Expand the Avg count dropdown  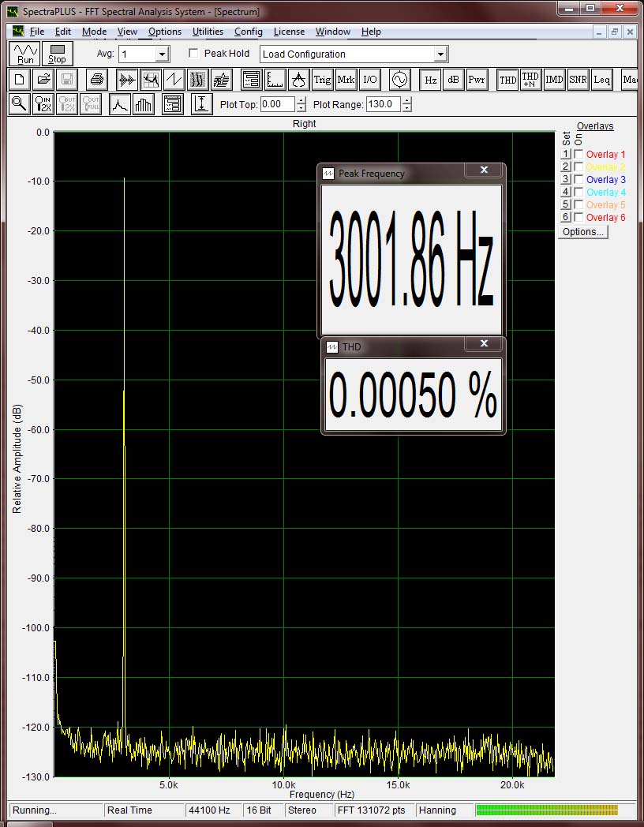coord(162,54)
